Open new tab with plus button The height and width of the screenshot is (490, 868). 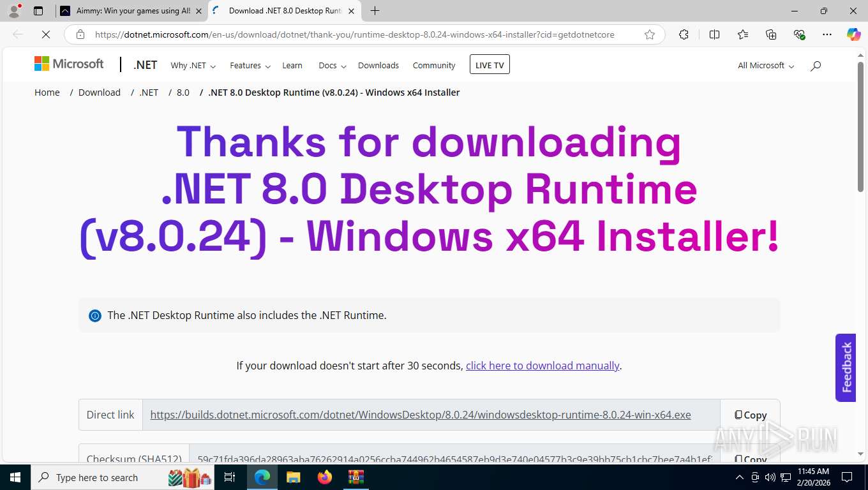point(375,11)
